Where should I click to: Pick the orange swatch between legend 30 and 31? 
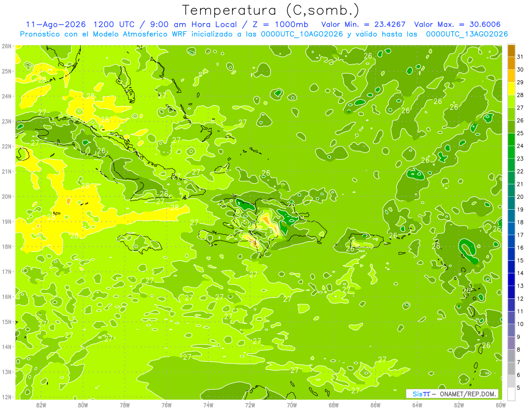pyautogui.click(x=511, y=63)
